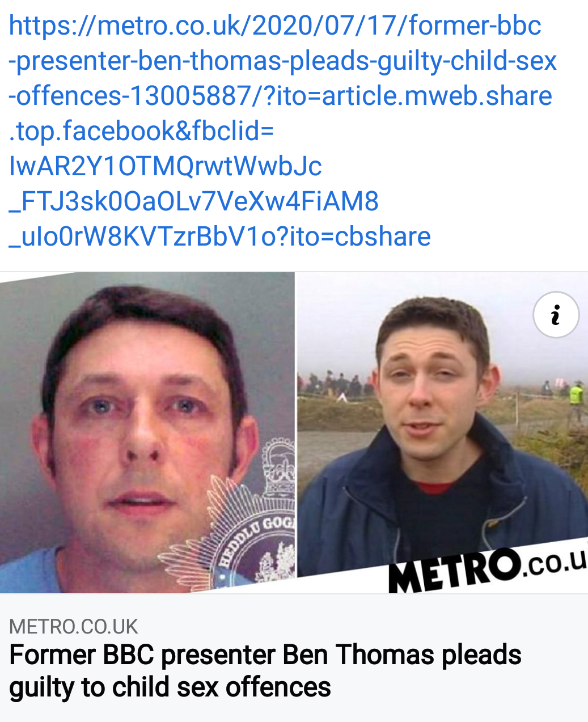Select the "_FTJ3sk0OaOLv7VeXw4FiAM8" link line
Viewport: 588px width, 722px height.
click(x=194, y=201)
